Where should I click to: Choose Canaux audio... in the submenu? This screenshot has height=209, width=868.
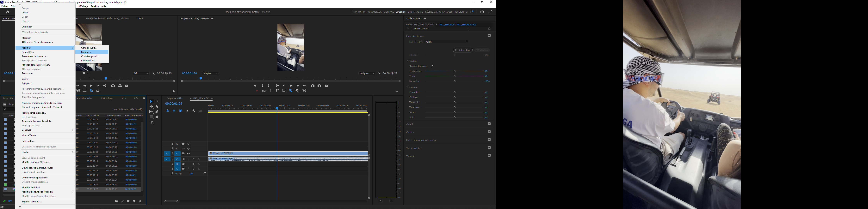point(92,48)
